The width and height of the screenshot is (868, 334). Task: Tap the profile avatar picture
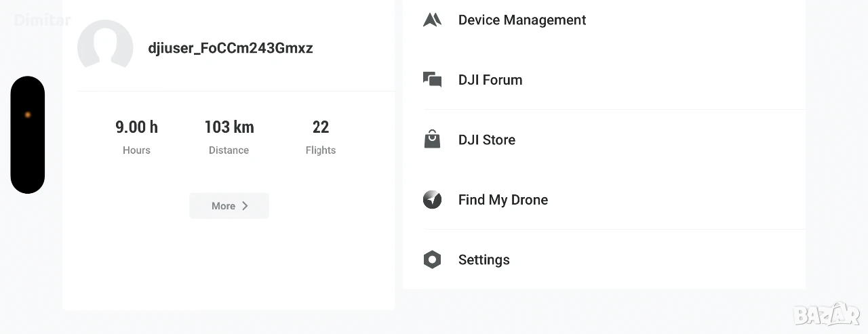[x=105, y=46]
